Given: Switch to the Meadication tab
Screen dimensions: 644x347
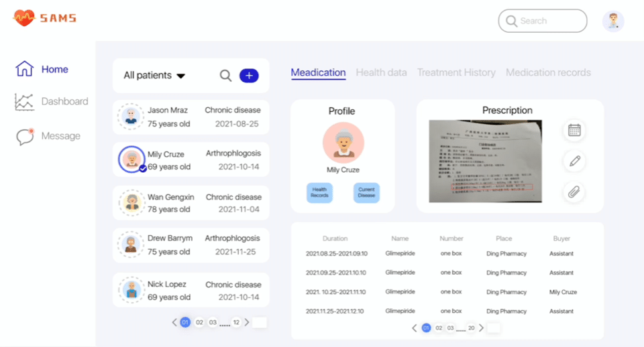Looking at the screenshot, I should coord(318,72).
